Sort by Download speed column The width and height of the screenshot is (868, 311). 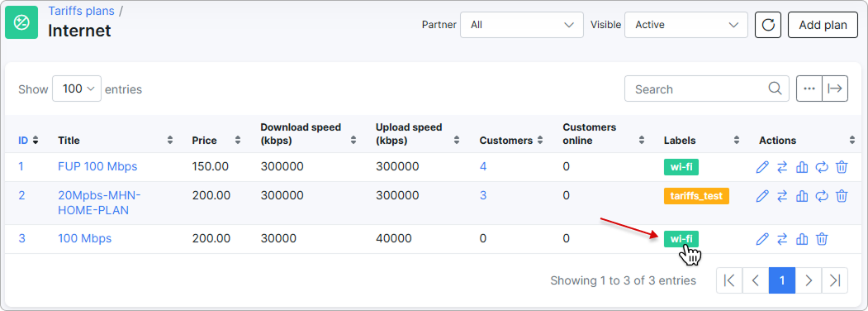(x=309, y=134)
